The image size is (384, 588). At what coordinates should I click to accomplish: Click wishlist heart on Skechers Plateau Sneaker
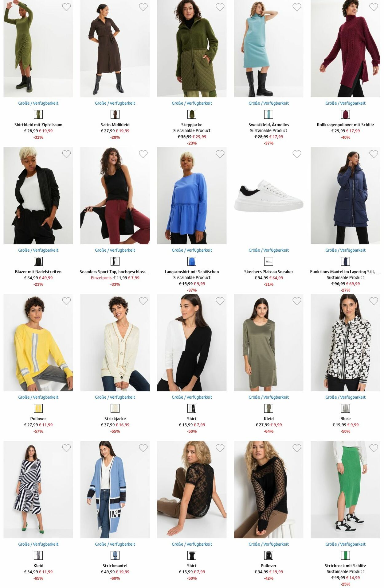tap(297, 154)
